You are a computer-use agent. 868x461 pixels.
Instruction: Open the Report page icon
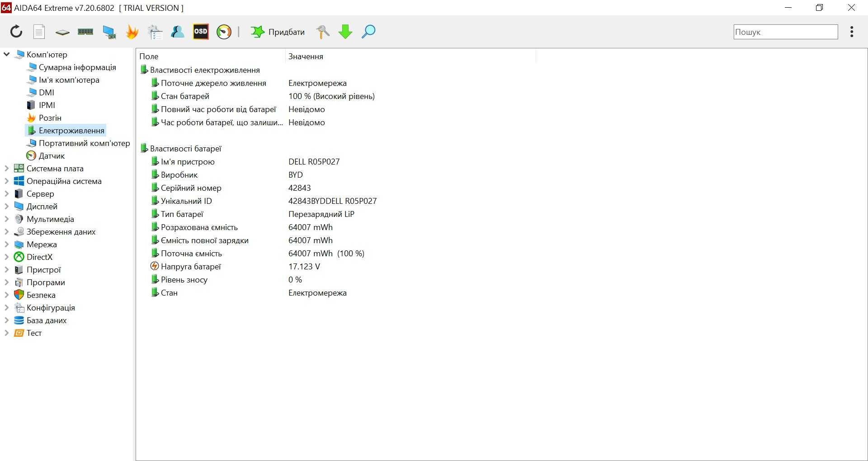(x=39, y=32)
